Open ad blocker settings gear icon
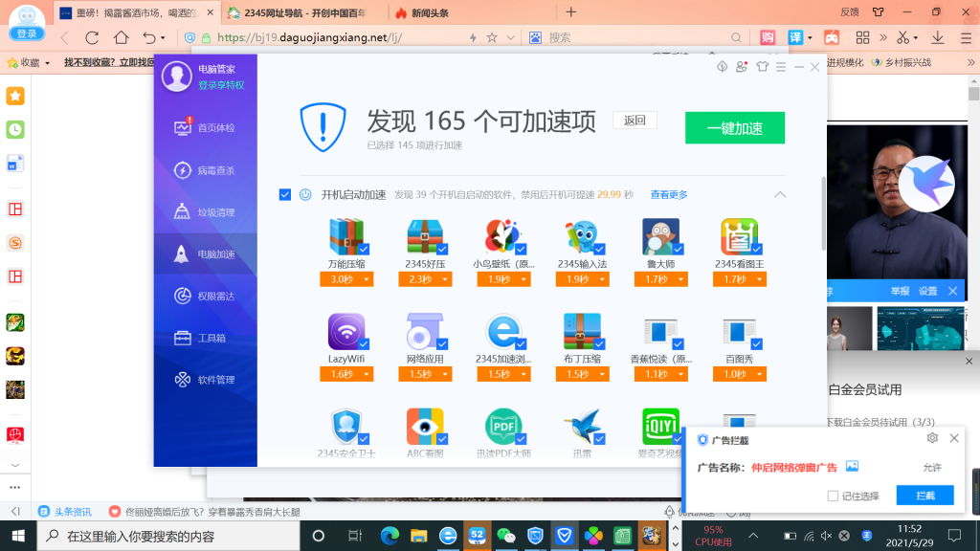 pos(932,438)
